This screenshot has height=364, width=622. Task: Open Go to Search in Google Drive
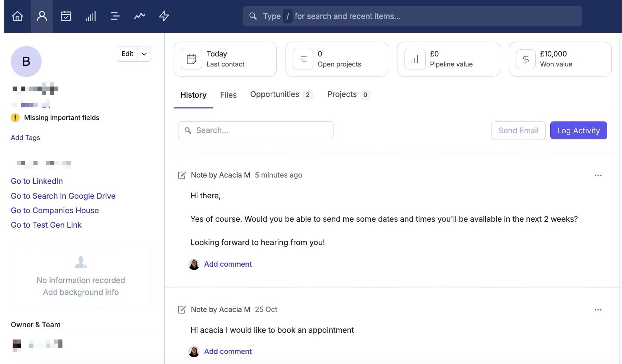pos(63,196)
